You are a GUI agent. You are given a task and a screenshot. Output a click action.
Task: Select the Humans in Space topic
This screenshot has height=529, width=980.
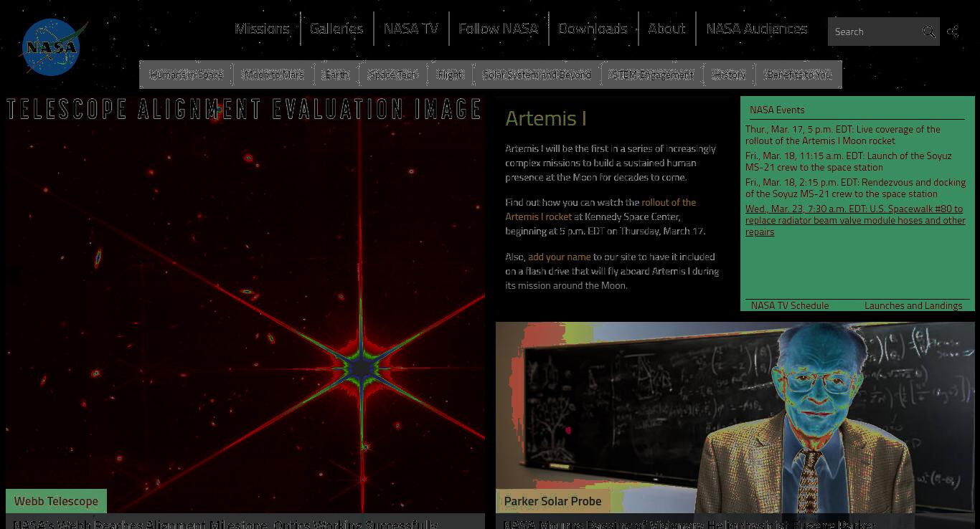point(187,75)
